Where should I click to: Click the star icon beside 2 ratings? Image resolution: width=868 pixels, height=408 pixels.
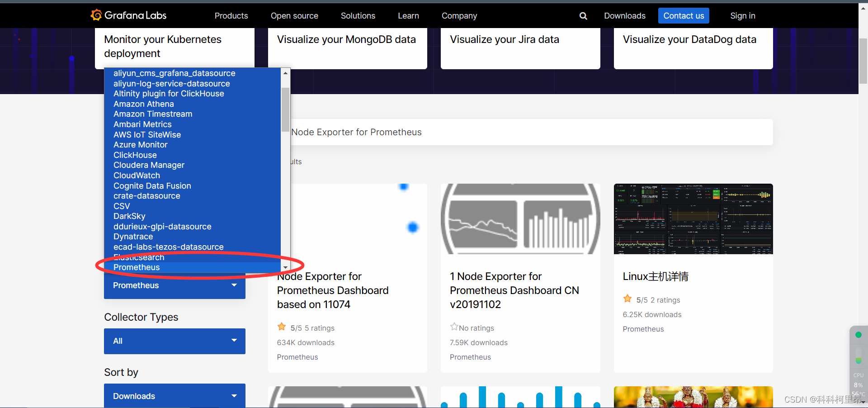[x=627, y=299]
